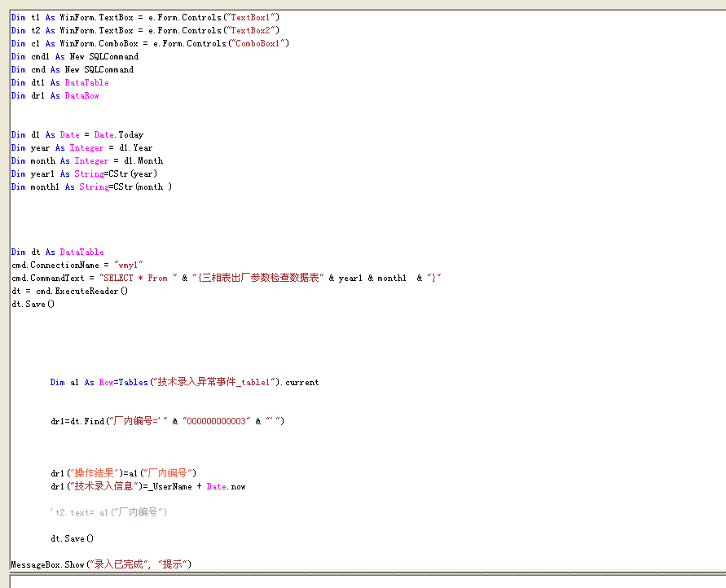
Task: Click the month1 CStr(month) line
Action: tap(91, 186)
